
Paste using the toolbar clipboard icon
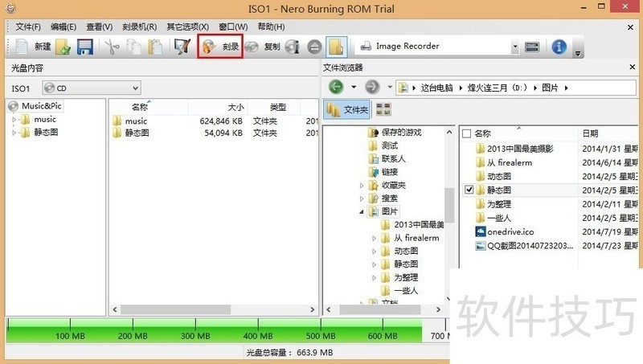pos(155,47)
